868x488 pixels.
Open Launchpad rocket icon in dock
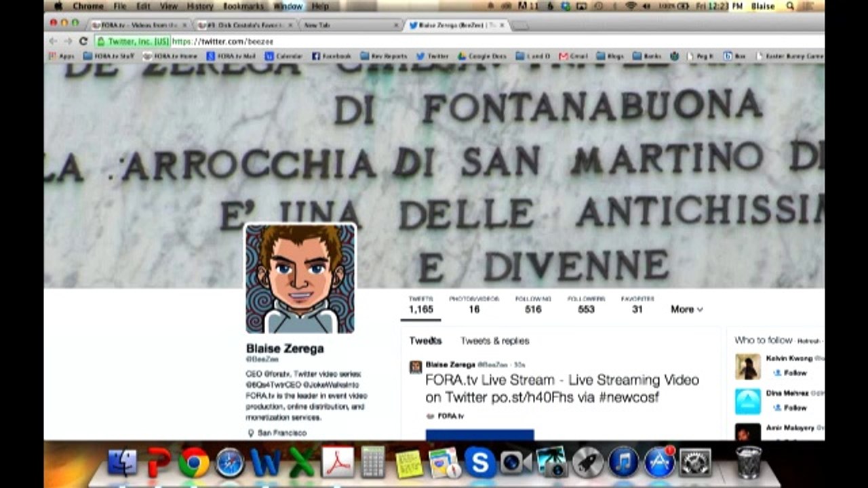click(x=588, y=463)
